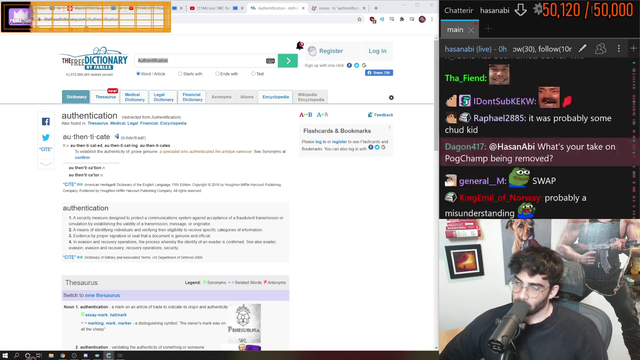Close the main tab in Chatterino

471,30
